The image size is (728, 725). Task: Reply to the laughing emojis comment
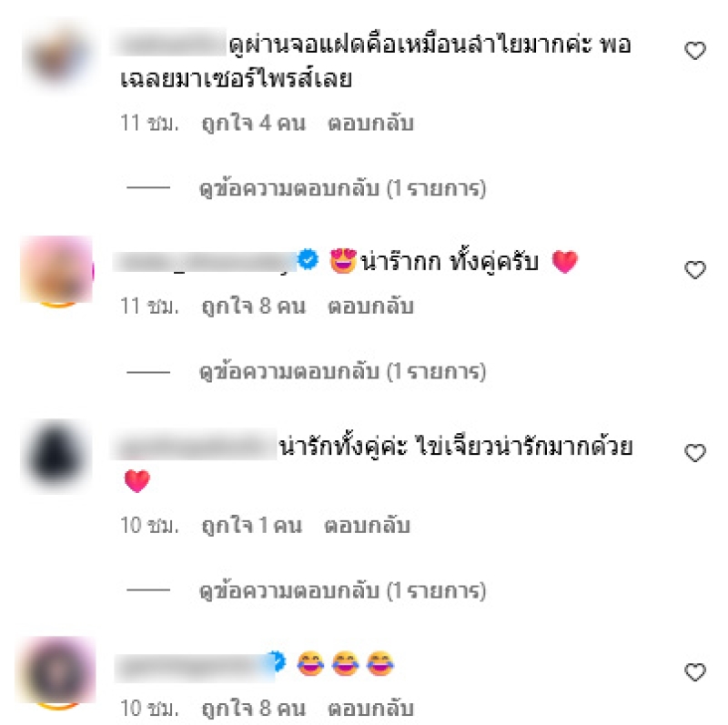coord(370,709)
